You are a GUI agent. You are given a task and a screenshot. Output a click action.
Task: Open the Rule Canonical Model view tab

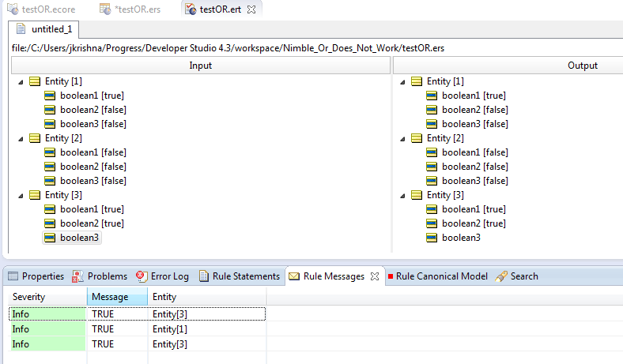tap(437, 276)
